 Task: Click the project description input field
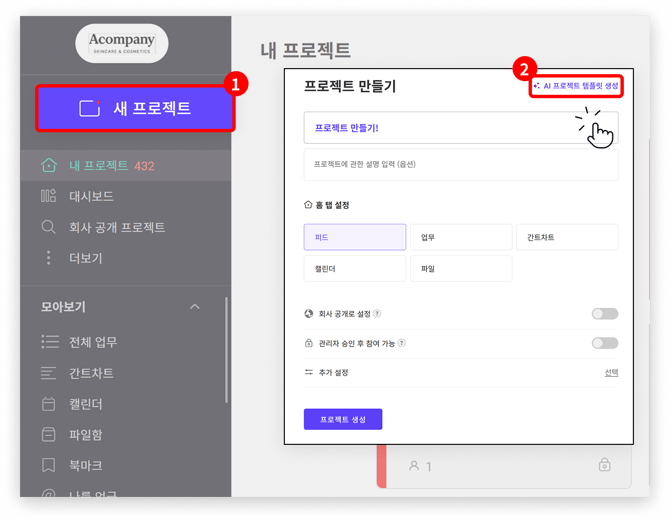tap(460, 164)
